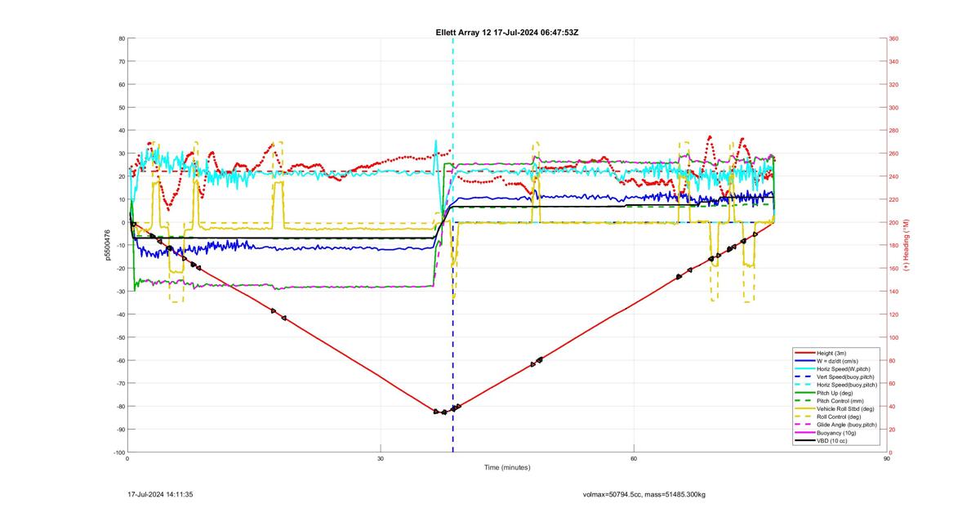Click the left y-axis tick label '40'
The height and width of the screenshot is (508, 980).
[121, 131]
